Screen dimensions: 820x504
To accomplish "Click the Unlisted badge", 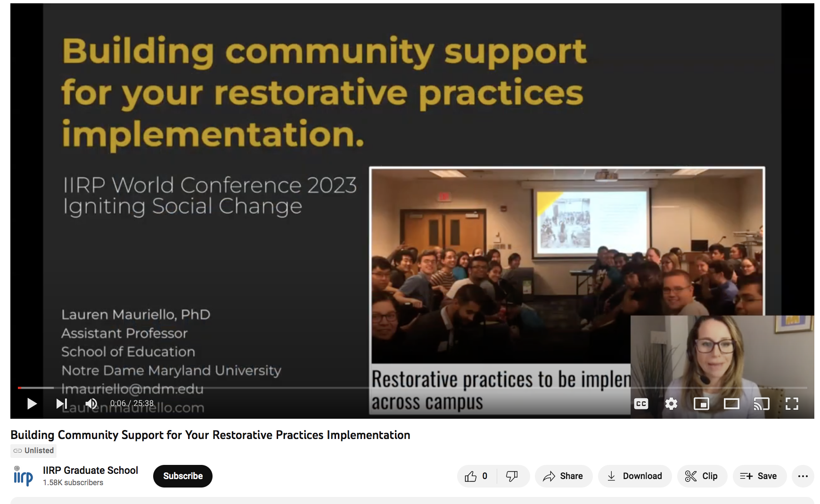I will coord(33,451).
